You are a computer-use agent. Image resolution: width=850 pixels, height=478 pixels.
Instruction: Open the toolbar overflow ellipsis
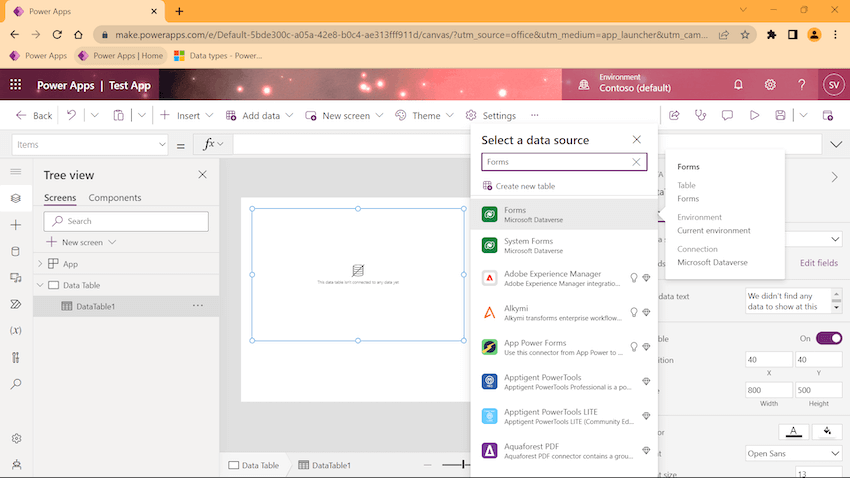coord(535,115)
